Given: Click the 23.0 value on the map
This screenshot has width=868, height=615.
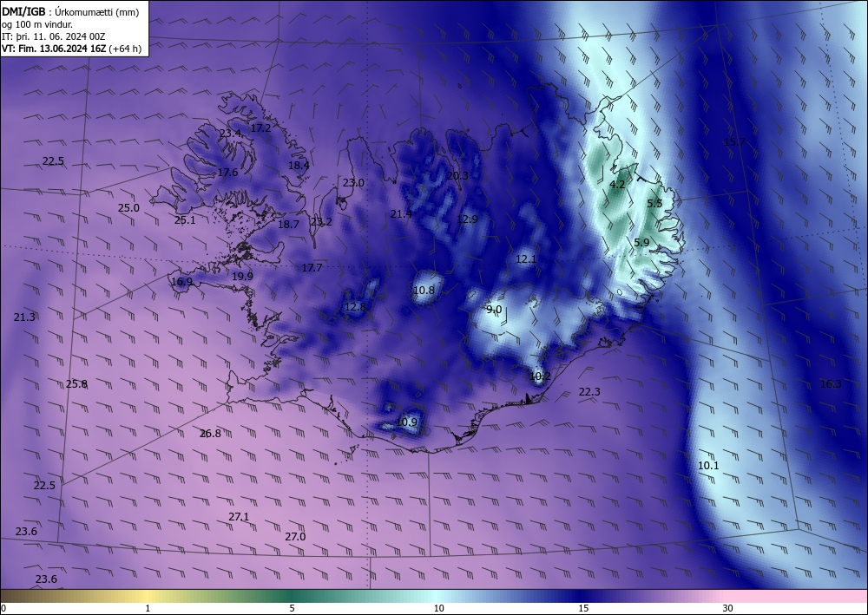Looking at the screenshot, I should click(353, 182).
